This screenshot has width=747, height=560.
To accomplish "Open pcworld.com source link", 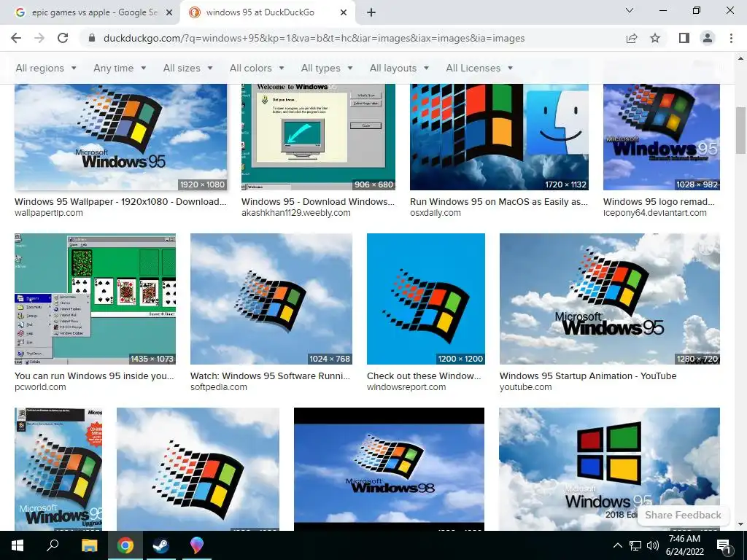I will click(x=40, y=387).
